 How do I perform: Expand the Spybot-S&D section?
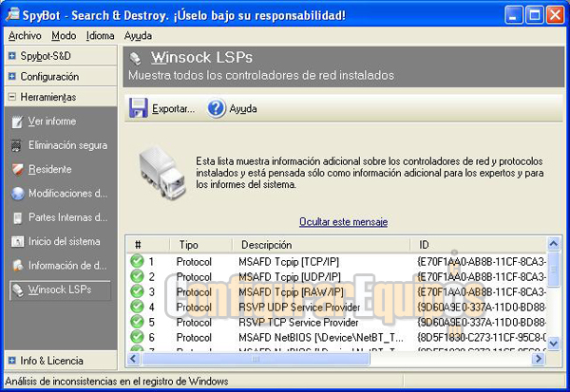(12, 56)
